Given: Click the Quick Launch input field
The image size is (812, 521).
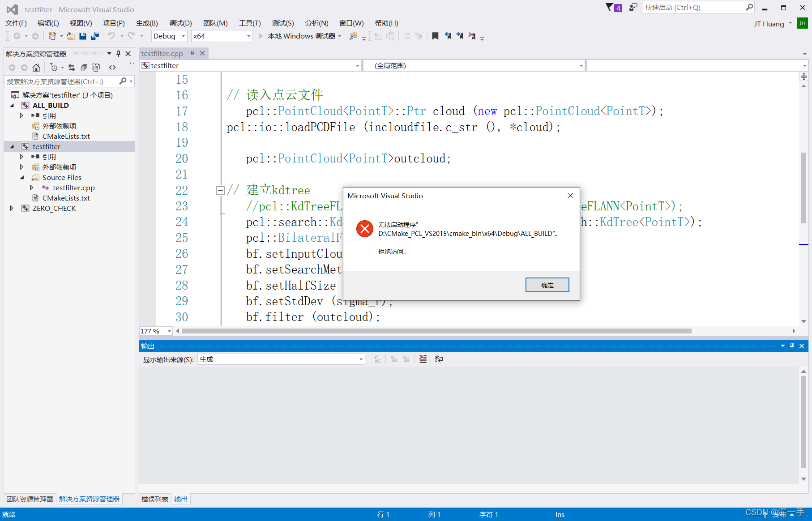Looking at the screenshot, I should click(694, 7).
